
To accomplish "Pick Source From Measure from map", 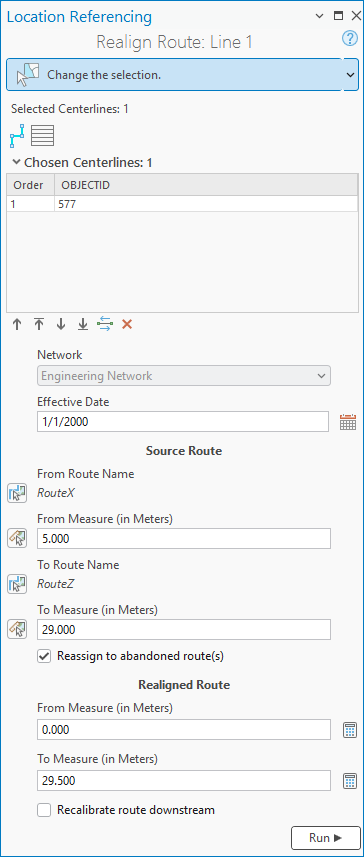I will pos(17,538).
